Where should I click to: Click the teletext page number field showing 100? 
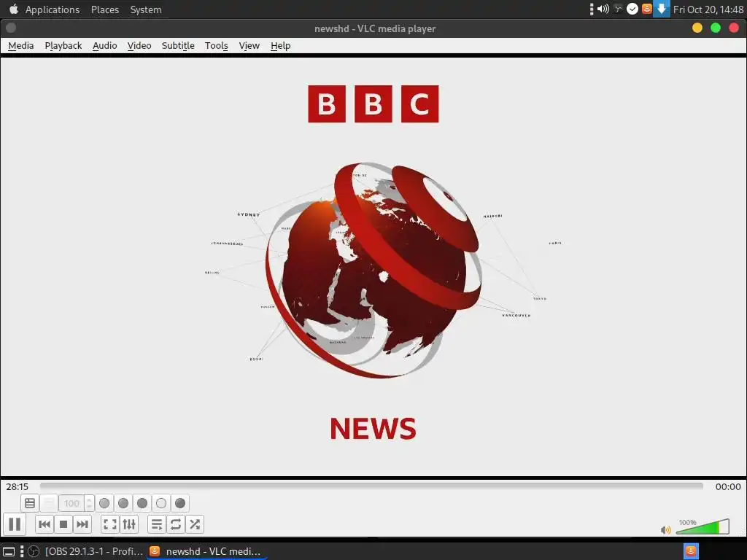(72, 503)
